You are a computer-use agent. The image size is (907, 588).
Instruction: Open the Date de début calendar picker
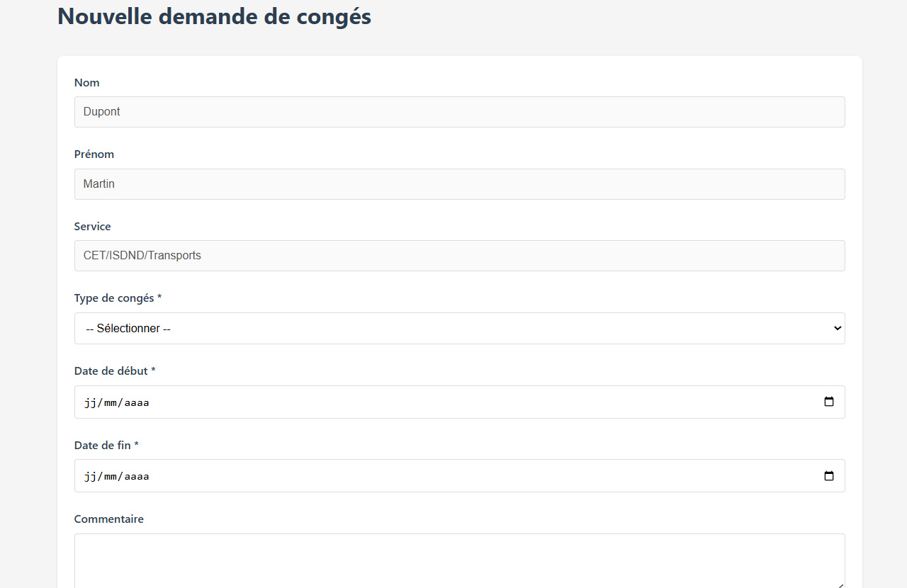pyautogui.click(x=829, y=402)
